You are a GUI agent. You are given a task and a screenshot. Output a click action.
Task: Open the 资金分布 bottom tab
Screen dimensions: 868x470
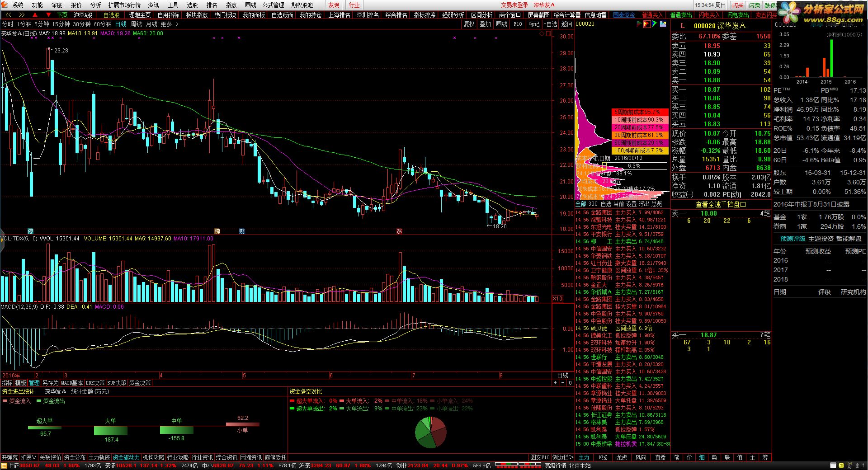tap(75, 457)
